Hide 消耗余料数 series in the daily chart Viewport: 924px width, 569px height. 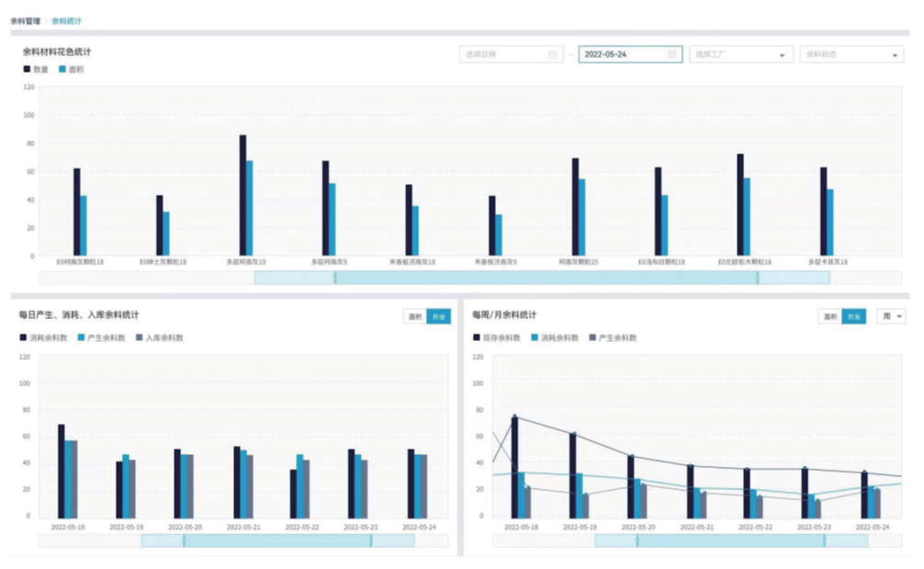(43, 338)
